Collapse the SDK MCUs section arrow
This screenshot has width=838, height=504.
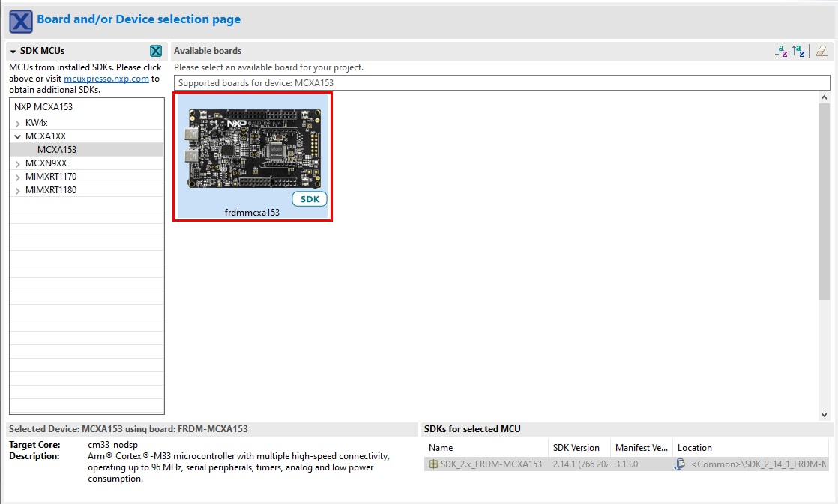13,52
